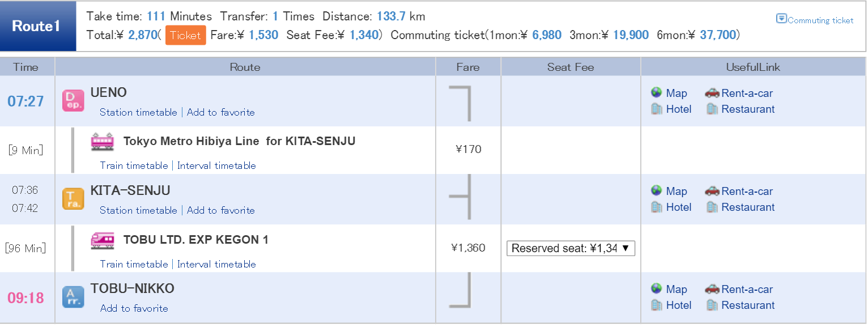The height and width of the screenshot is (327, 868).
Task: Click the blue Arr. icon beside TOBU-NIKKO
Action: pyautogui.click(x=73, y=297)
